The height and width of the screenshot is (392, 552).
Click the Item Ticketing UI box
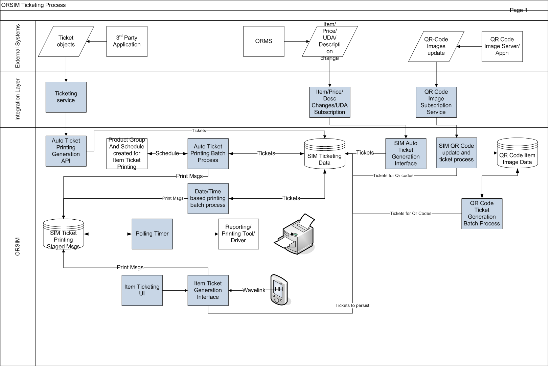(x=142, y=290)
